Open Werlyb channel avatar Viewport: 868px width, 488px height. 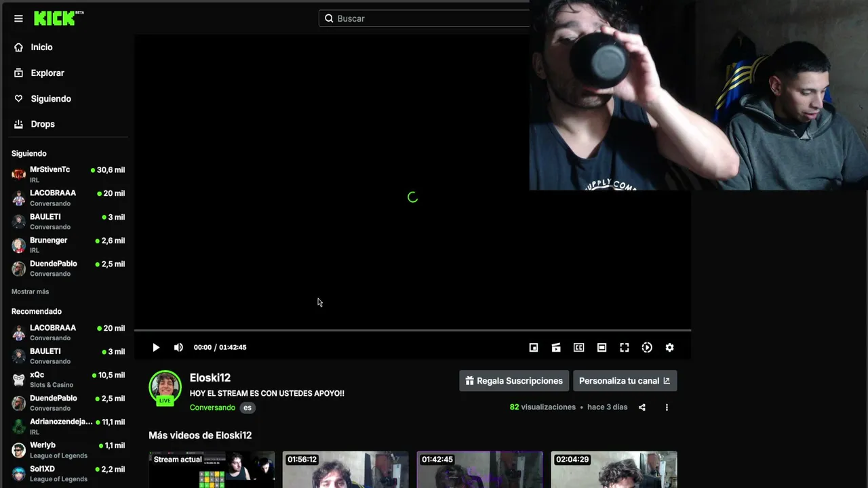(19, 450)
